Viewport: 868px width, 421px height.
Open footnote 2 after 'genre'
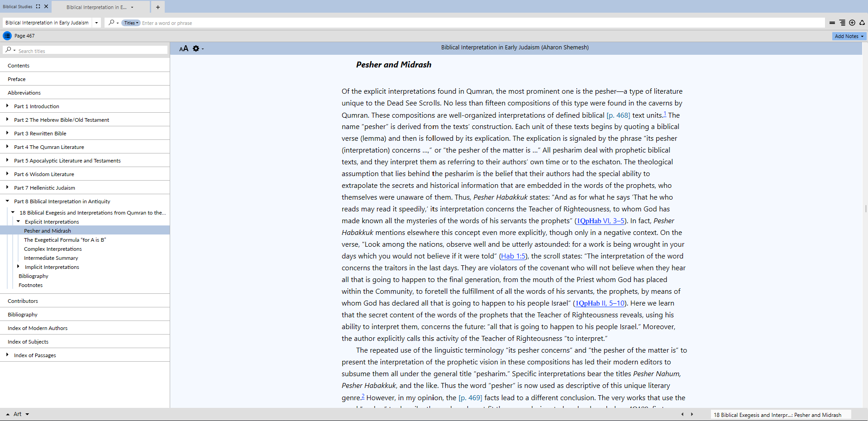pyautogui.click(x=363, y=396)
